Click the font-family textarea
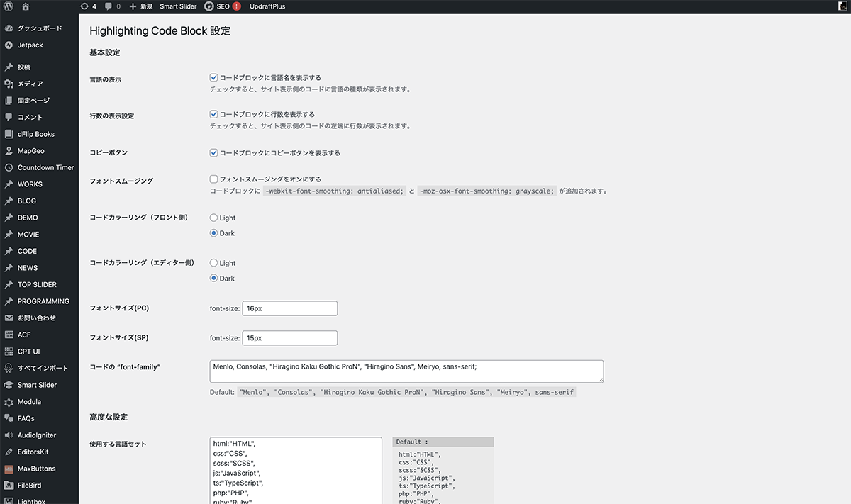Viewport: 851px width, 504px height. pyautogui.click(x=406, y=371)
